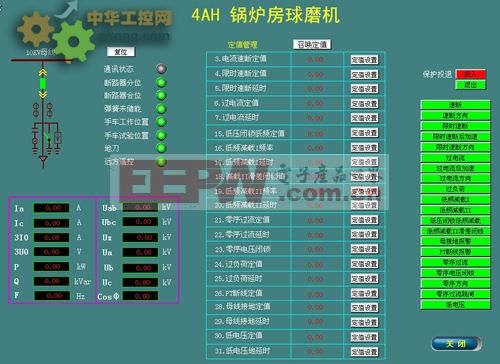Viewport: 500px width, 364px height.
Task: Toggle the 过负荷 protection button
Action: click(x=455, y=189)
